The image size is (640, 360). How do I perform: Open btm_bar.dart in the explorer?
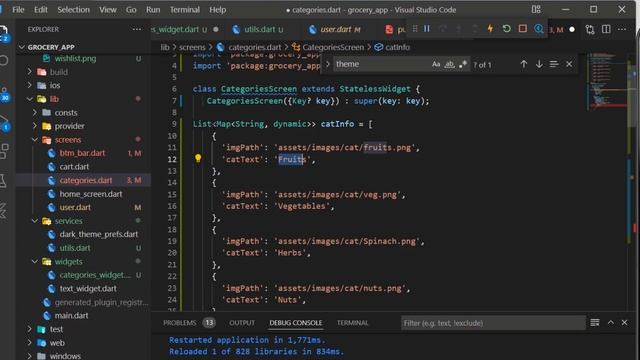[82, 153]
